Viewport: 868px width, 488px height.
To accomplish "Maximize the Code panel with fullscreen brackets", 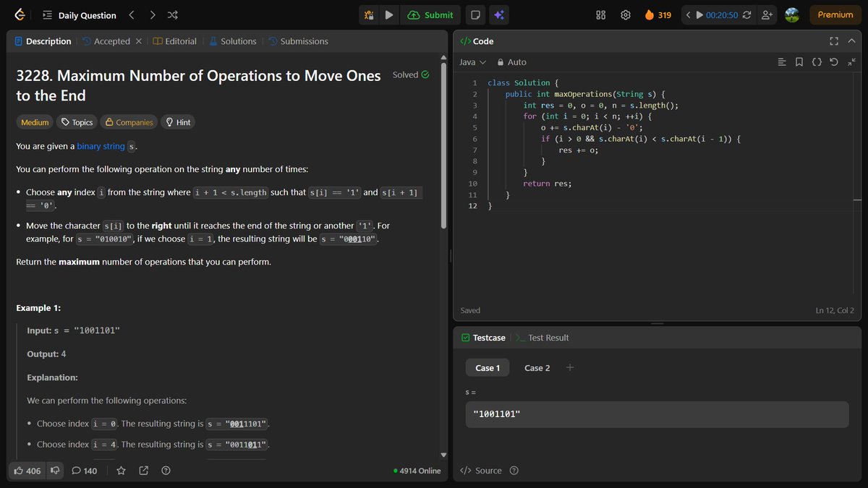I will (834, 41).
